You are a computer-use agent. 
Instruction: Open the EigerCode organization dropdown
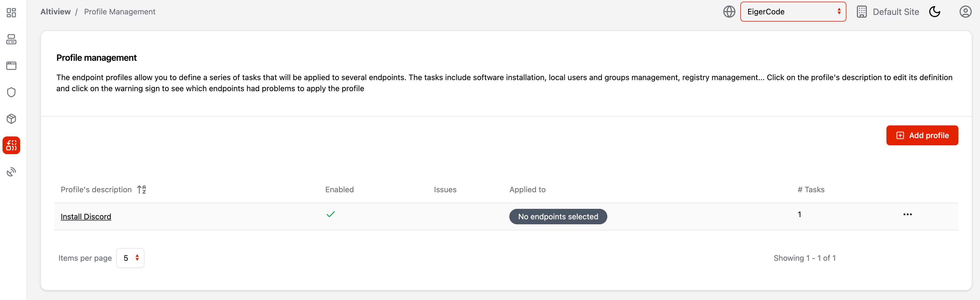[x=793, y=12]
